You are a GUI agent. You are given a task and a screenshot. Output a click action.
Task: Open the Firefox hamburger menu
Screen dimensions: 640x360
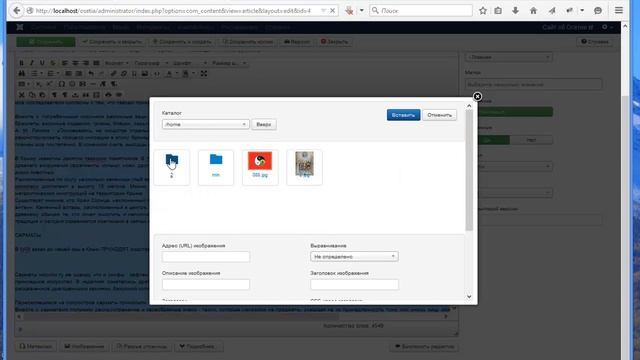tap(619, 11)
